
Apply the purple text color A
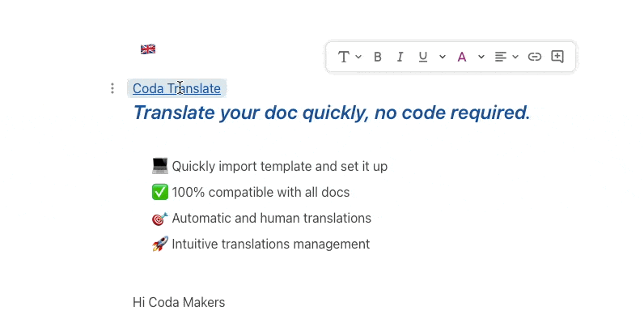(462, 57)
